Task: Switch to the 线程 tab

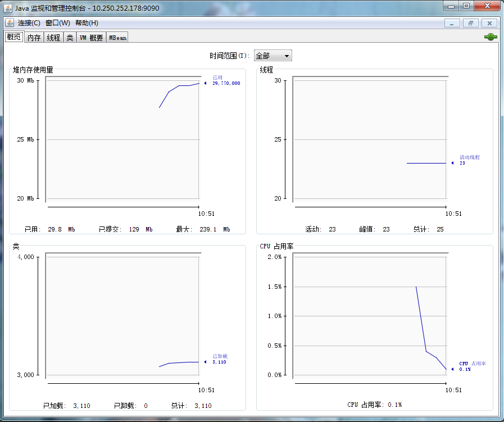Action: coord(53,37)
